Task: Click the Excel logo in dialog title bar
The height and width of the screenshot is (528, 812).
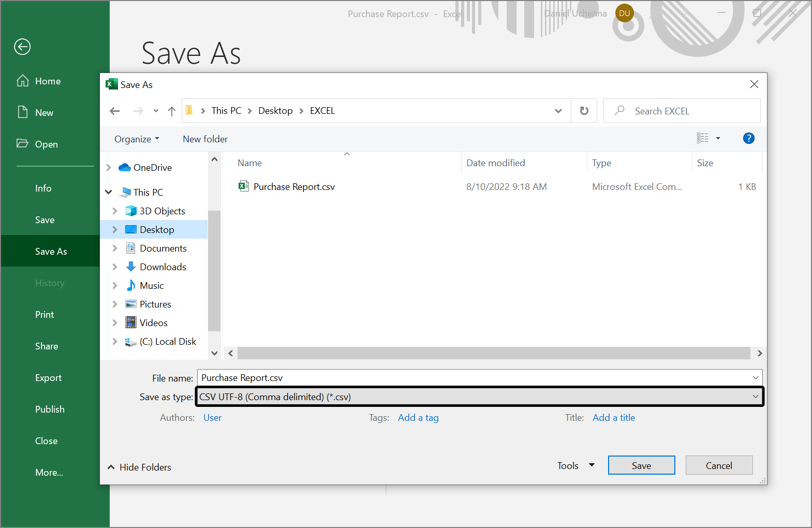Action: click(x=111, y=84)
